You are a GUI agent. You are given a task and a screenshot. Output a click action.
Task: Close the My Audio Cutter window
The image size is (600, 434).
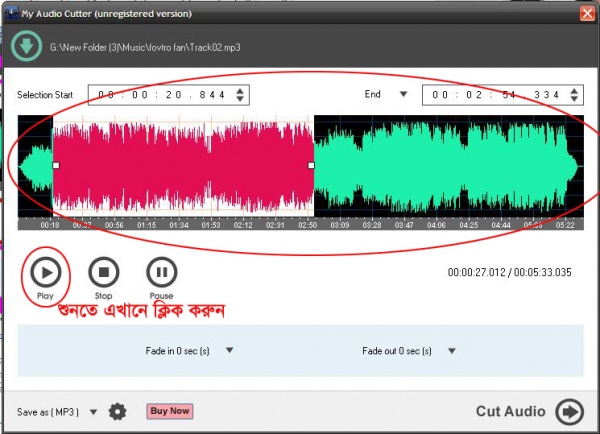(x=587, y=14)
